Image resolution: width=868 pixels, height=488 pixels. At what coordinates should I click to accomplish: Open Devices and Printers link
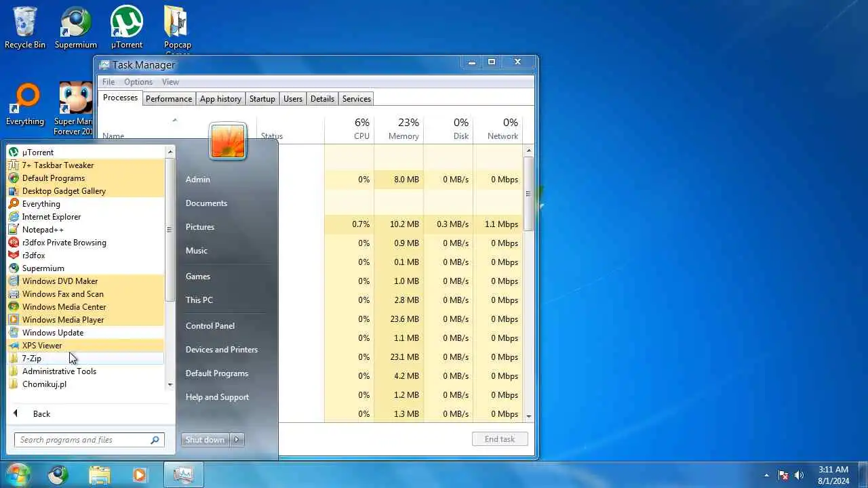[x=222, y=350]
